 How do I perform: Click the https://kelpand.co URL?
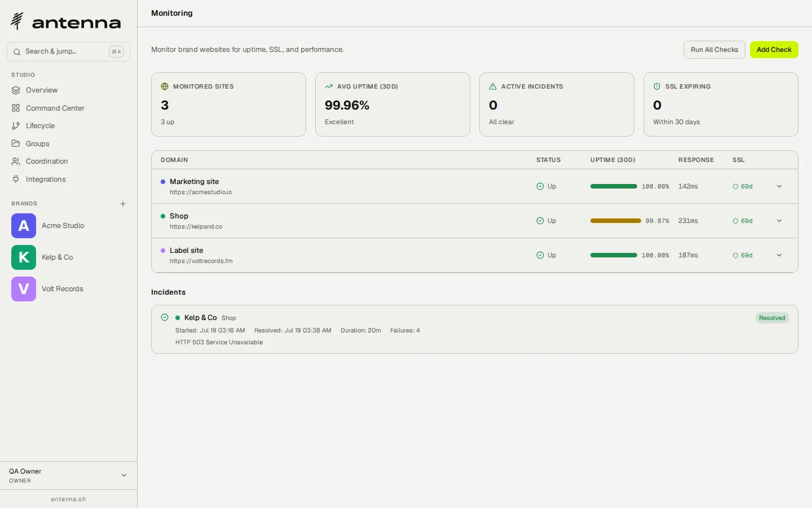click(196, 226)
